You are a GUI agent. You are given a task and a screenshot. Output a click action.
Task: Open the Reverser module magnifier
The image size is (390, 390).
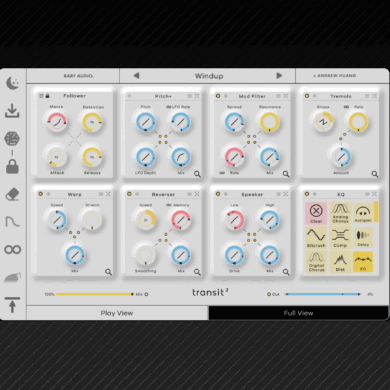[197, 272]
